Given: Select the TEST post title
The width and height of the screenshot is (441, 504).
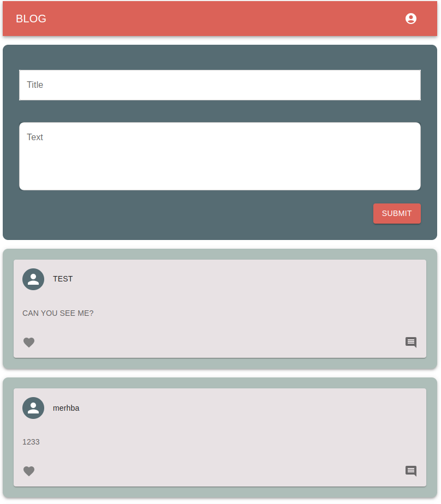Looking at the screenshot, I should coord(63,279).
